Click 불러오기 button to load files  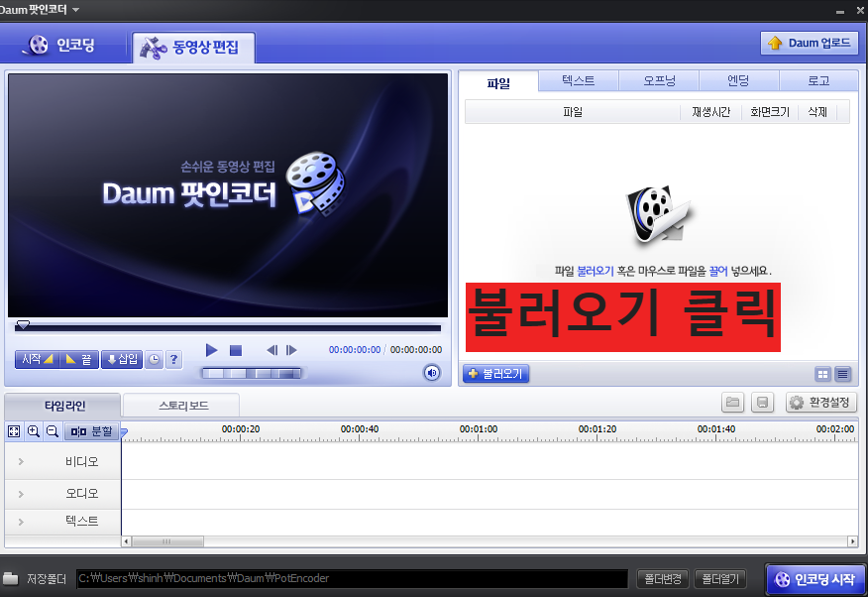pyautogui.click(x=495, y=374)
